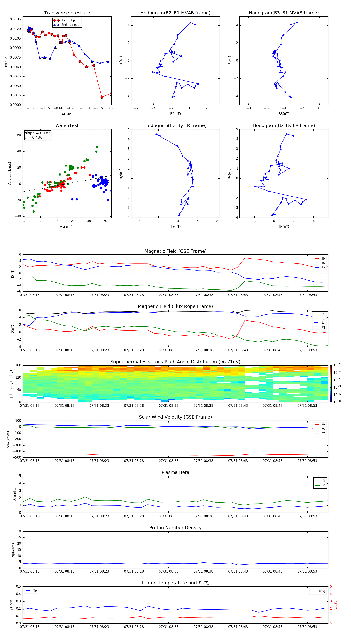Click the "Transverse pressure" plot title
Image resolution: width=351 pixels, height=644 pixels.
67,13
